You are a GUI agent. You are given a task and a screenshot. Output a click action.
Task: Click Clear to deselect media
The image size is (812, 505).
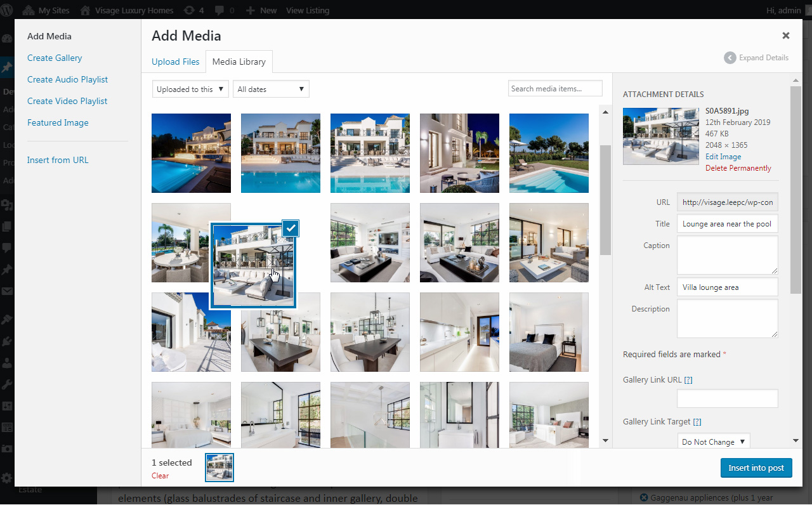coord(160,476)
